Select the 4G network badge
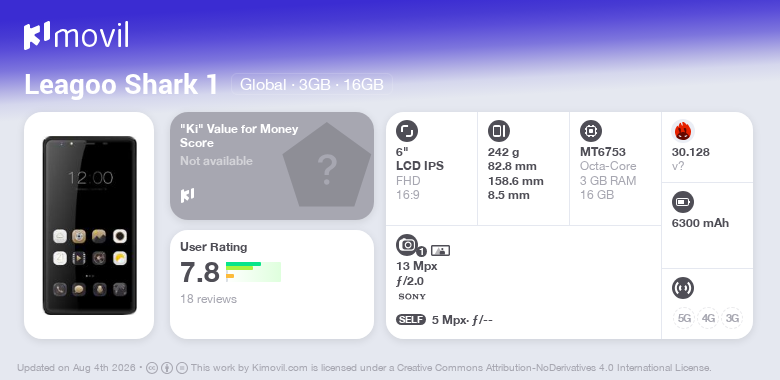780x380 pixels. coord(708,318)
